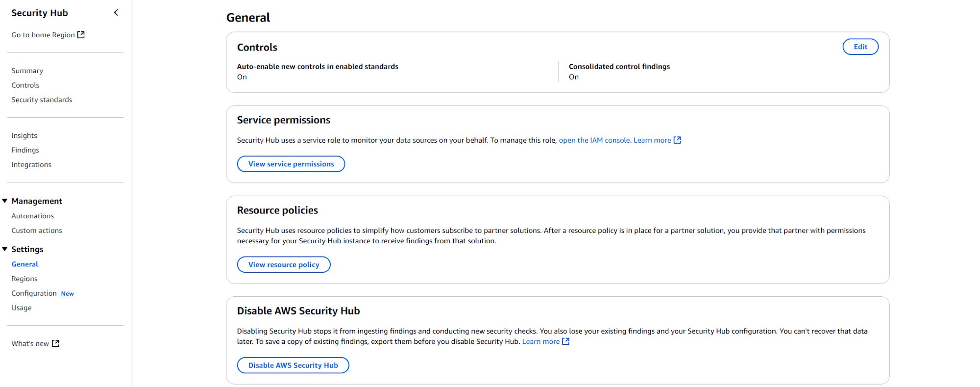Open external link icon beside Go to home Region
980x387 pixels.
click(x=81, y=35)
